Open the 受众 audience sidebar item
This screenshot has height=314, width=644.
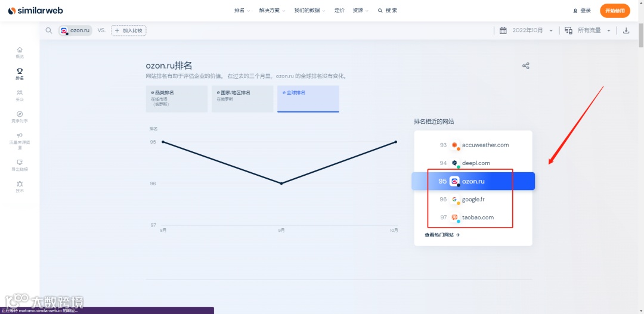click(x=20, y=95)
